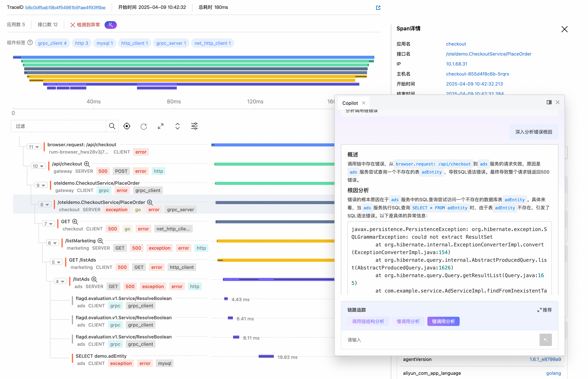Image resolution: width=588 pixels, height=379 pixels.
Task: Select the SELECT demo.adEntity span row
Action: [101, 356]
